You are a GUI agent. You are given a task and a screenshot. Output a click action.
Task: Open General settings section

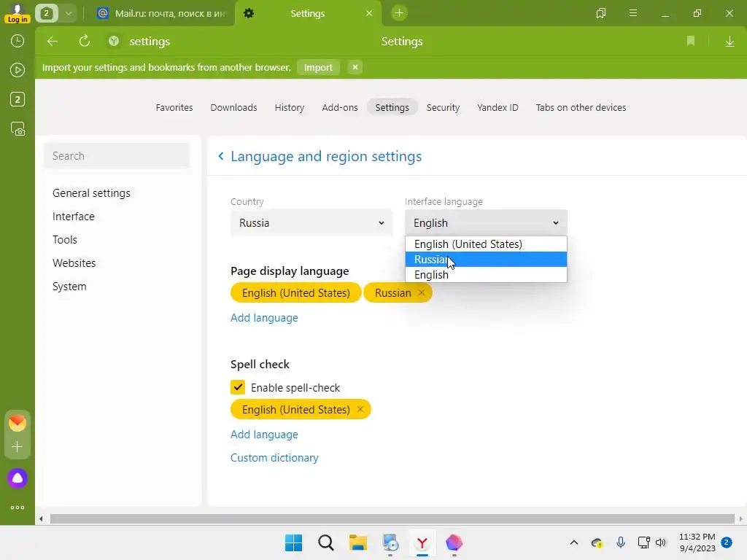tap(91, 192)
